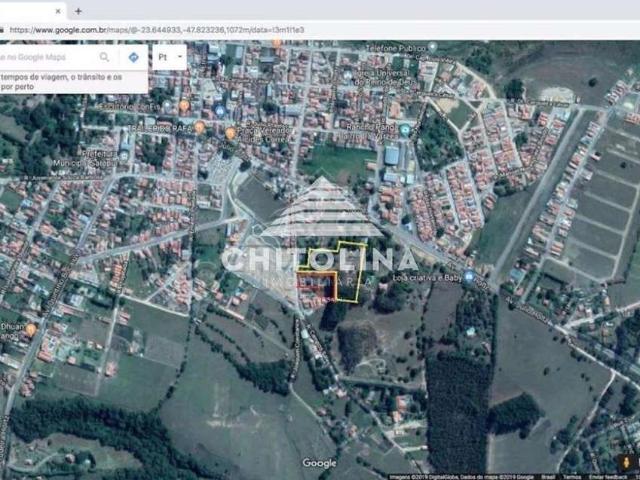Select the Igreja Universal church marker
The image size is (640, 480).
347,76
